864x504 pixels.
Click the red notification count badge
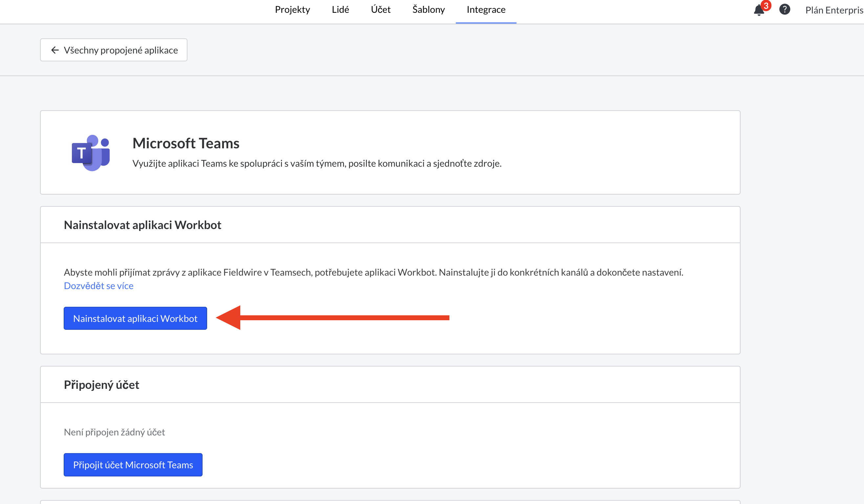[766, 6]
